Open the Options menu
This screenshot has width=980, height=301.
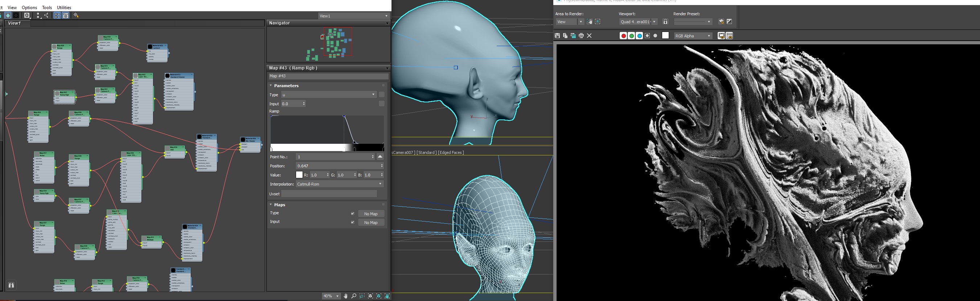[x=29, y=7]
